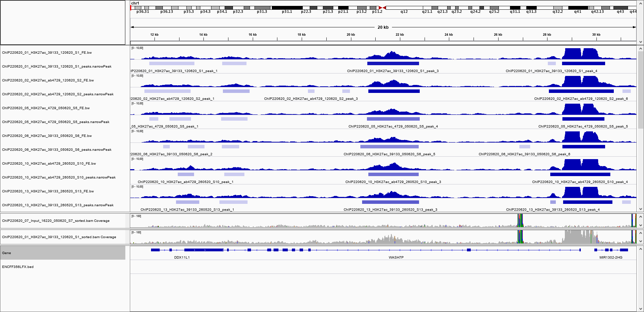Click the scroll-down arrow of the Gene panel
Viewport: 644px width, 312px height.
coord(641,309)
